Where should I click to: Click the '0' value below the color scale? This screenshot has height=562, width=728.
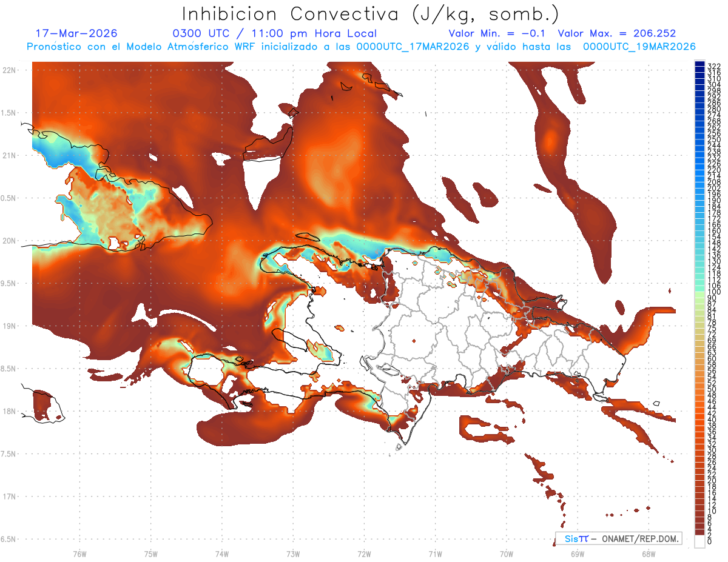click(x=710, y=542)
